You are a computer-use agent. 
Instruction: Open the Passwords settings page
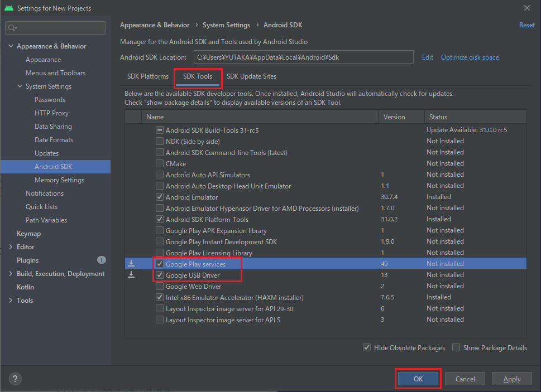[50, 100]
